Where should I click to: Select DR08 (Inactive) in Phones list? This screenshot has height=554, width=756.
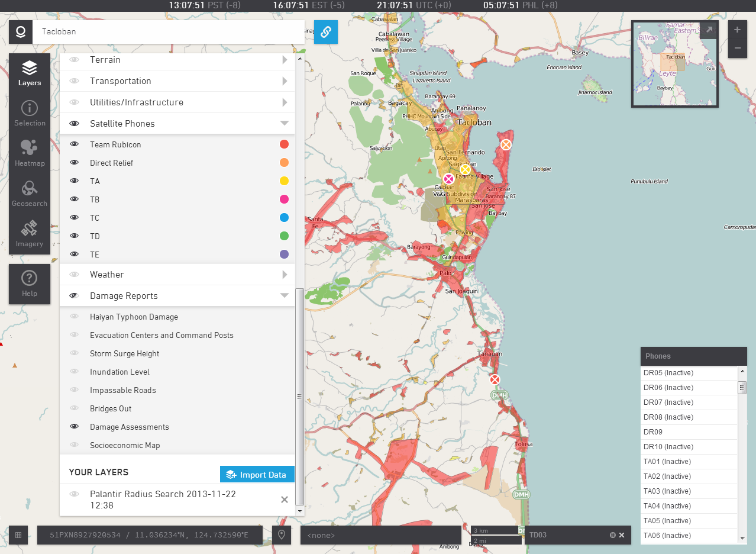tap(689, 417)
